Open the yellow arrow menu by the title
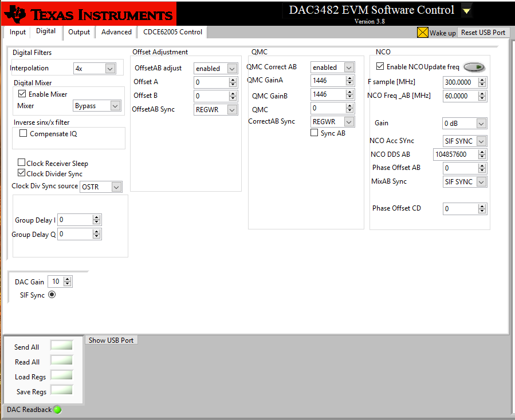The width and height of the screenshot is (515, 420). [x=466, y=10]
